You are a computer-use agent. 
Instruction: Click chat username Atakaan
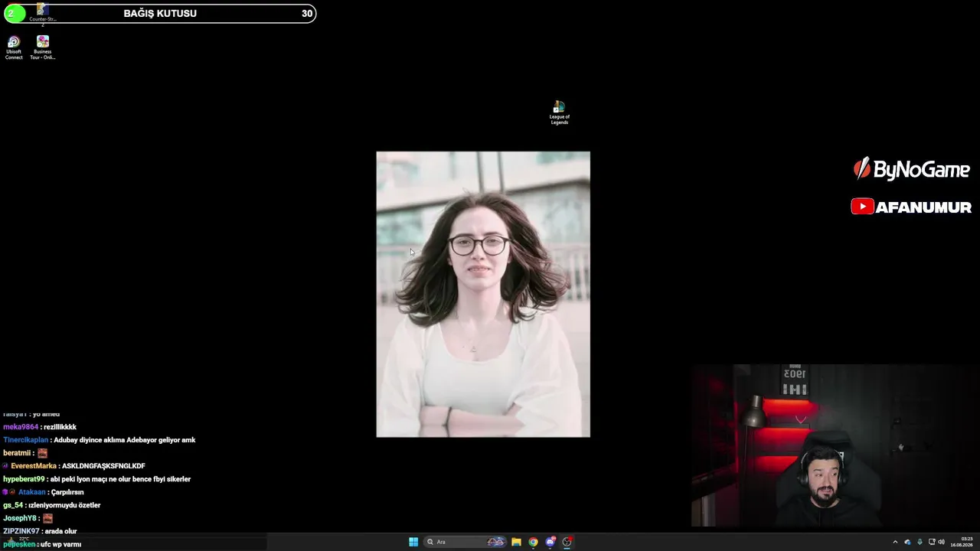tap(32, 492)
